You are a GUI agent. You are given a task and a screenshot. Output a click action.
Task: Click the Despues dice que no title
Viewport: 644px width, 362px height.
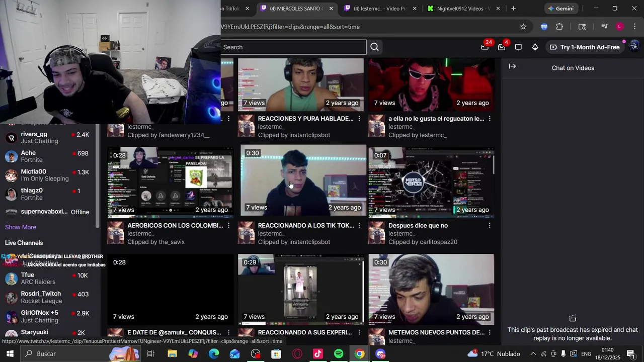(x=418, y=226)
